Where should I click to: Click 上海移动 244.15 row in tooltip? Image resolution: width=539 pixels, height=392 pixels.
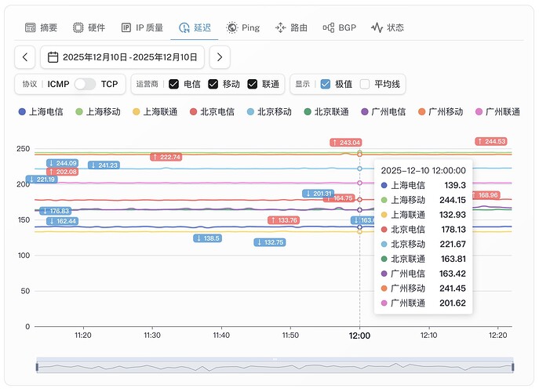[x=423, y=200]
